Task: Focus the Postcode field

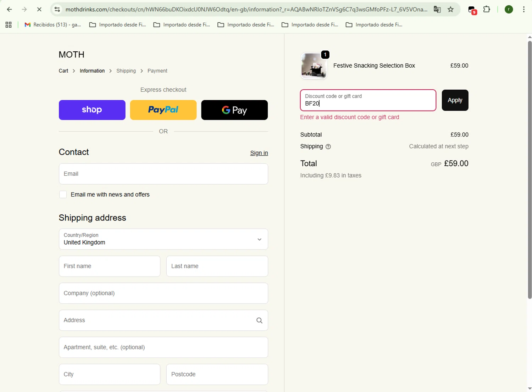Action: [217, 374]
